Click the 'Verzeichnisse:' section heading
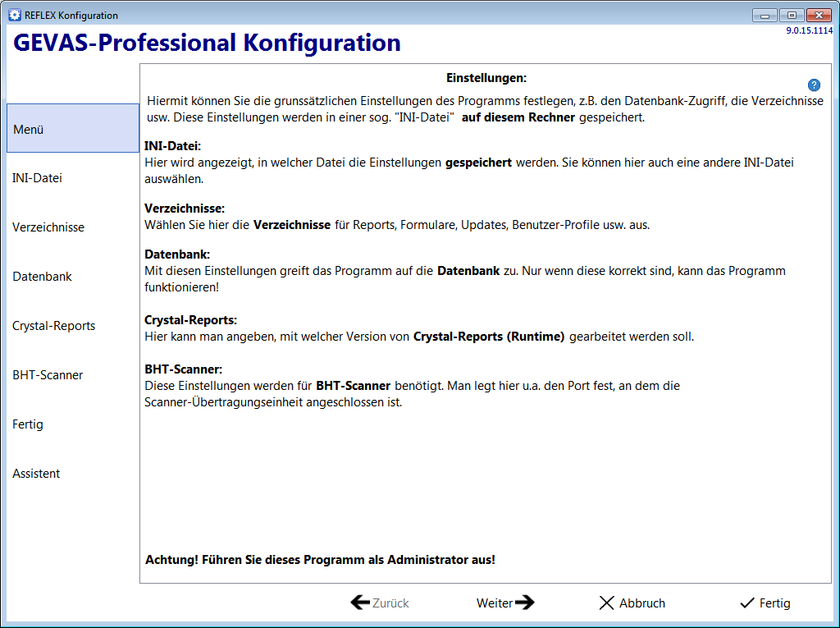 pos(185,208)
